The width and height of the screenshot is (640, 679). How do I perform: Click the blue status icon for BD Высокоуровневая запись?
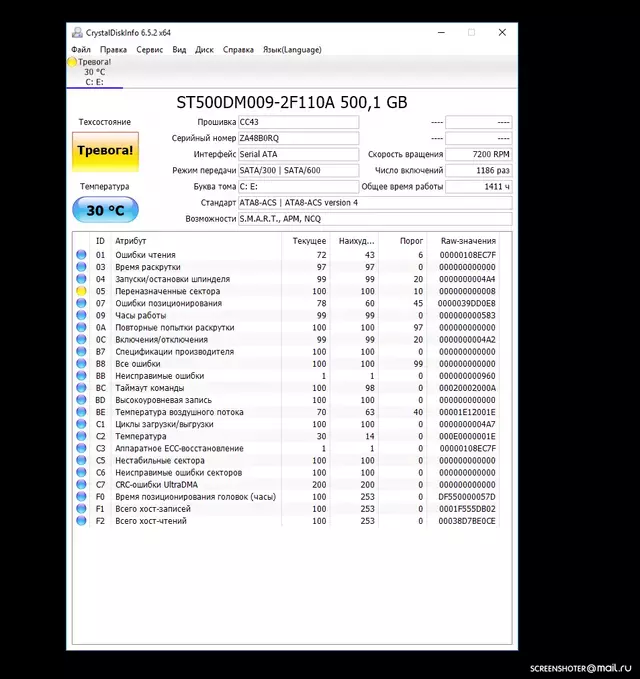81,400
